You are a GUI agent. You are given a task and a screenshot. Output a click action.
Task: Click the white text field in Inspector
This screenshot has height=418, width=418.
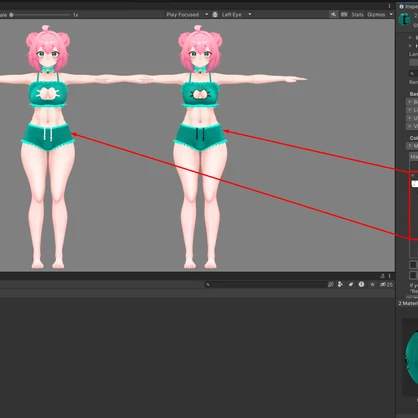click(415, 184)
